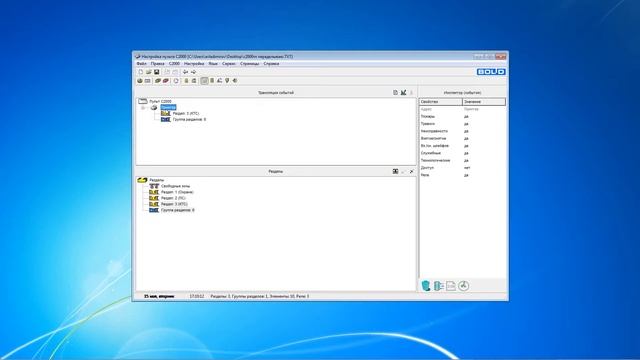This screenshot has width=640, height=360.
Task: Open the Справка menu
Action: point(271,64)
